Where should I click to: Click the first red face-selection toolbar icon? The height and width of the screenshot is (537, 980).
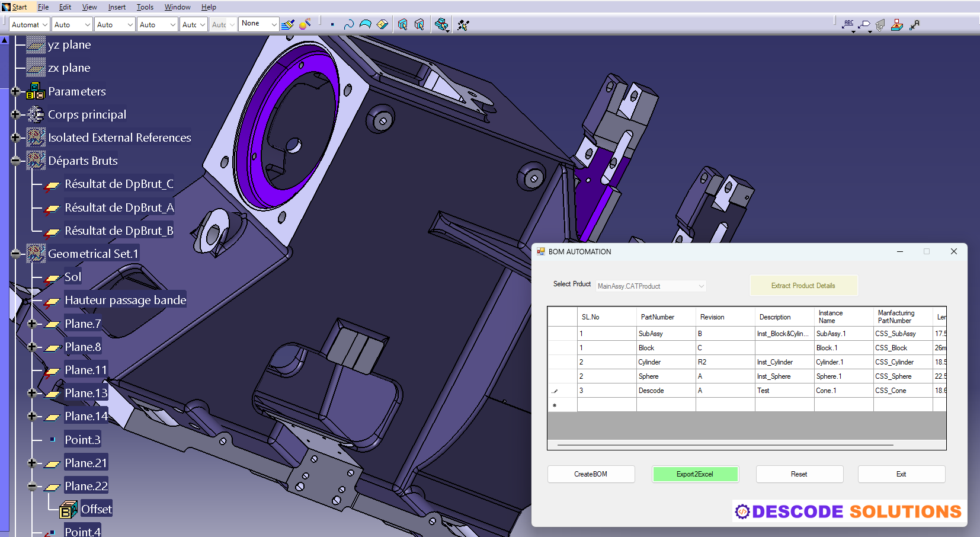(x=401, y=24)
